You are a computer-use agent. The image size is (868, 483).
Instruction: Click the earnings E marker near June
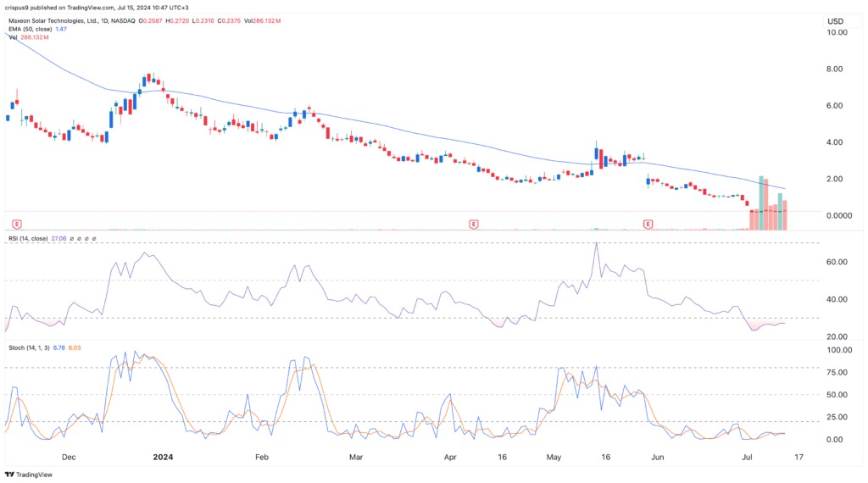pyautogui.click(x=648, y=224)
